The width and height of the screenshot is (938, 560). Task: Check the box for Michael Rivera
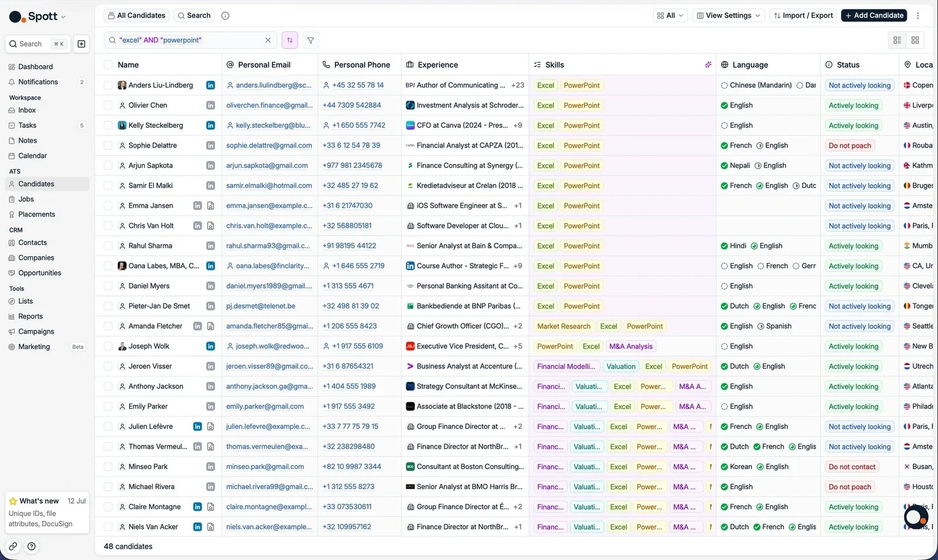point(108,487)
